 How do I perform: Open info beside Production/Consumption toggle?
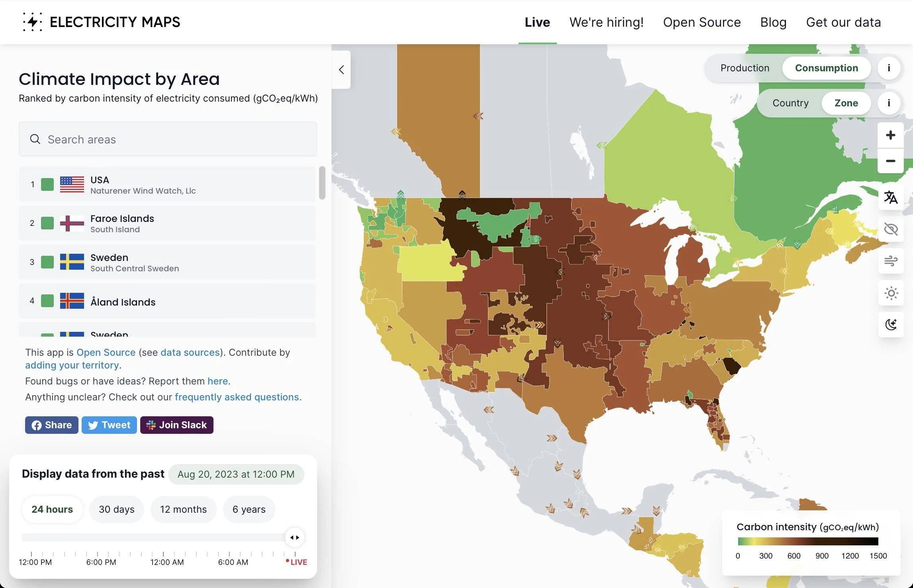pyautogui.click(x=889, y=68)
